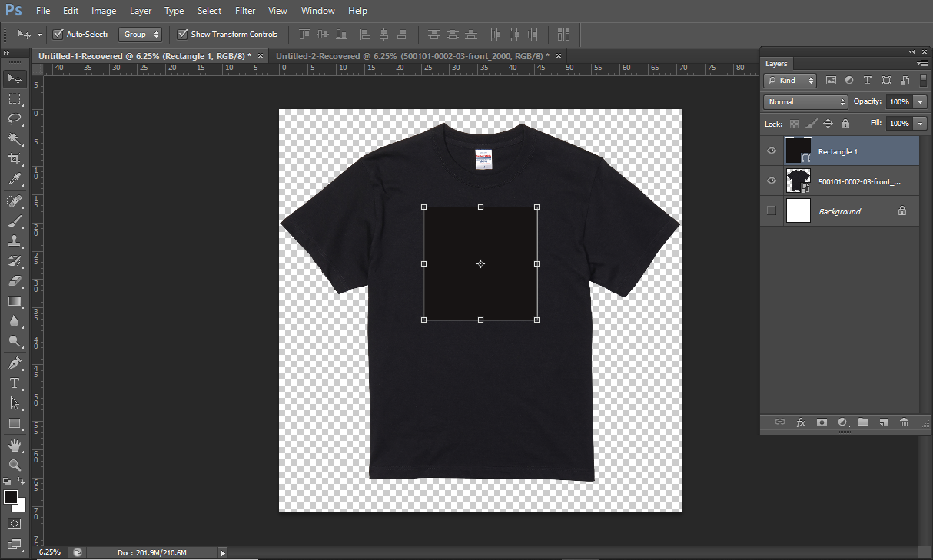Viewport: 933px width, 560px height.
Task: Open the Normal blend mode dropdown
Action: pos(805,101)
